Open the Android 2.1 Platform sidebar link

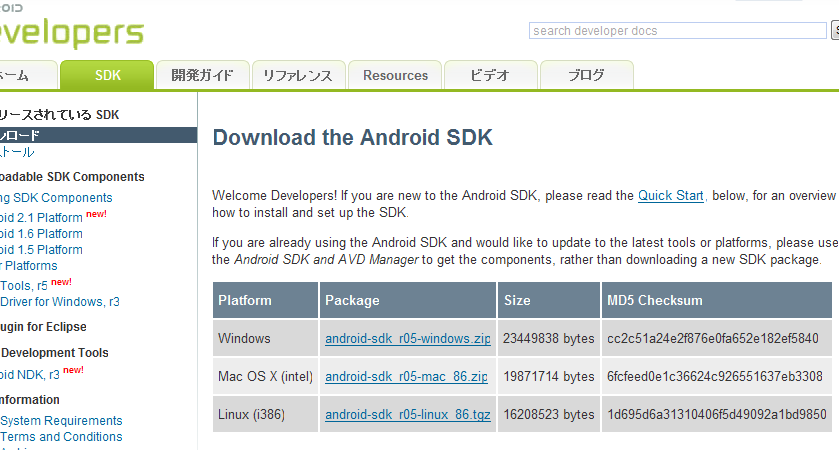coord(42,217)
